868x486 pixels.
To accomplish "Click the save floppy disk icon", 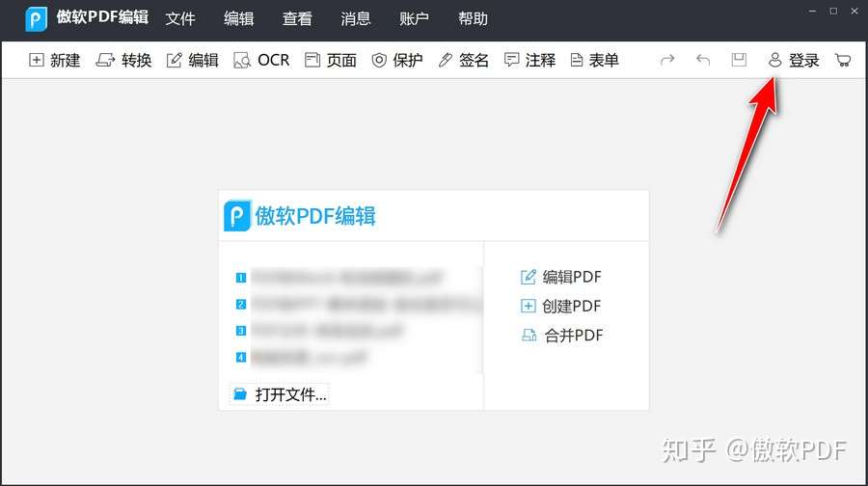I will [x=739, y=59].
